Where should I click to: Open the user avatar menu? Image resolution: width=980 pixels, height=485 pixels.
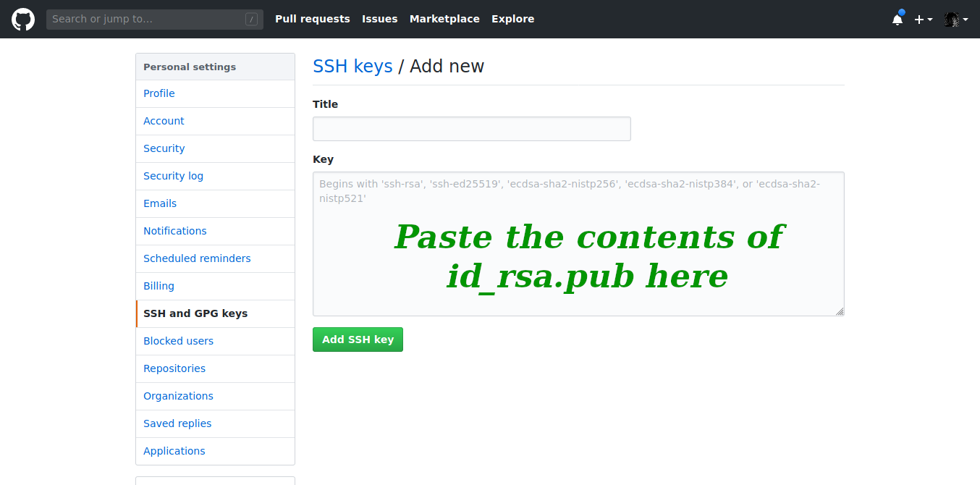pos(955,20)
